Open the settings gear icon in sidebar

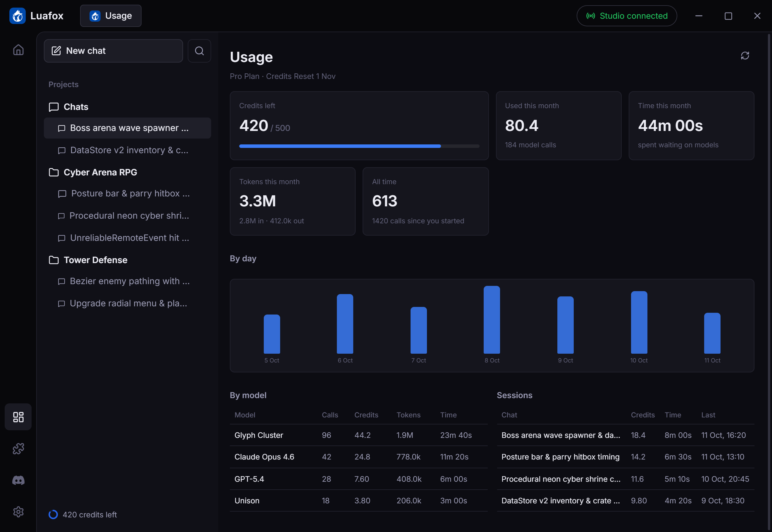(x=18, y=512)
